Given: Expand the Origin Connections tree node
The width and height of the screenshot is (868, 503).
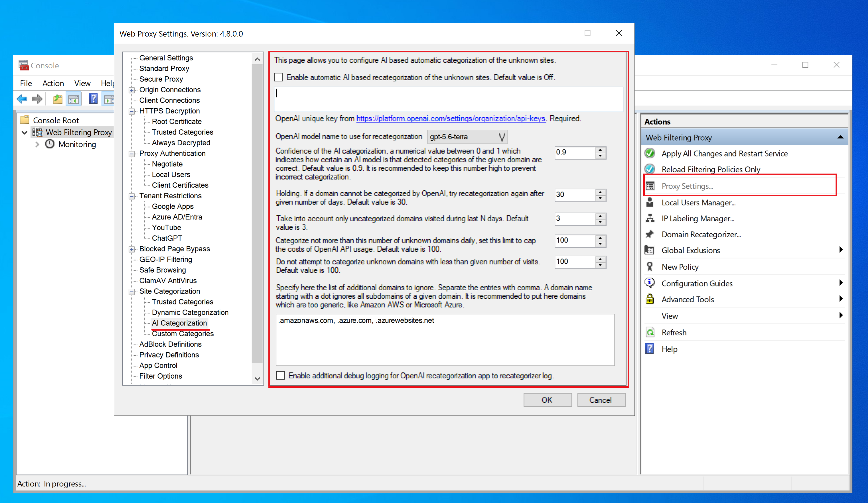Looking at the screenshot, I should pos(132,90).
